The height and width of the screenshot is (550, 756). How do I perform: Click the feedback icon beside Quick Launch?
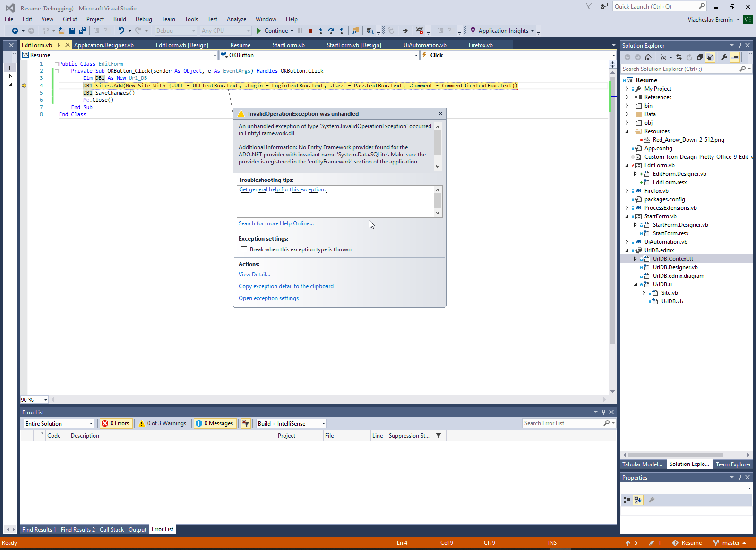604,6
